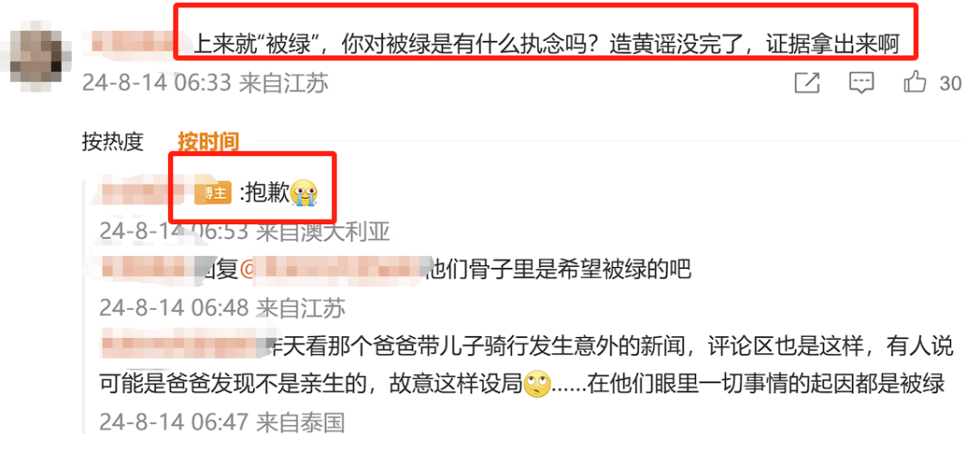Sort replies by 按热度
The height and width of the screenshot is (465, 980).
[113, 142]
